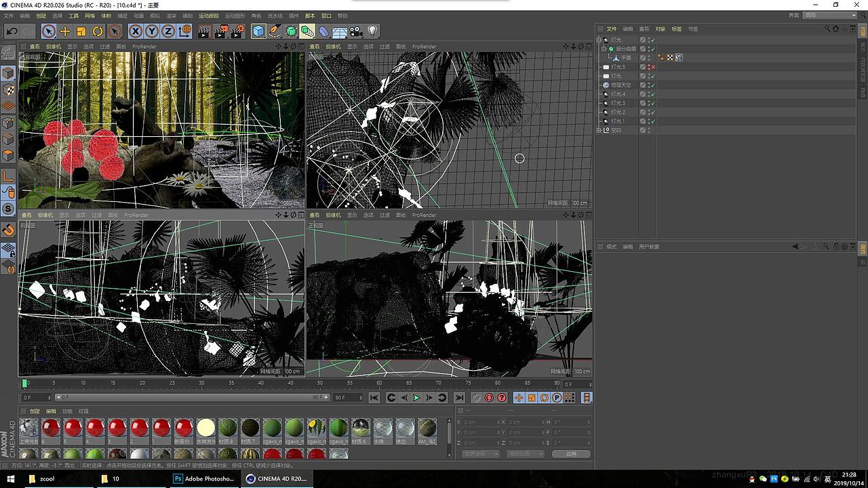
Task: Toggle Rotation keyframe recording
Action: [x=544, y=398]
